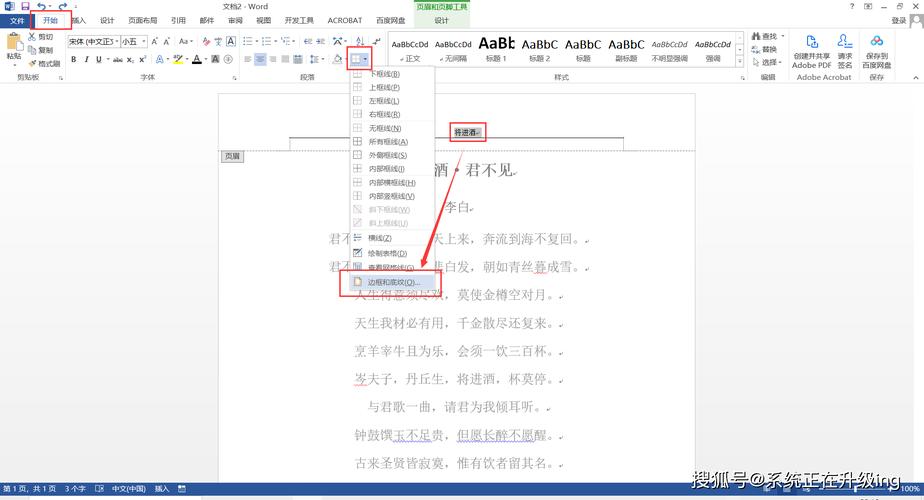Click Save to Baidu Netdisk button
924x500 pixels.
[x=876, y=51]
